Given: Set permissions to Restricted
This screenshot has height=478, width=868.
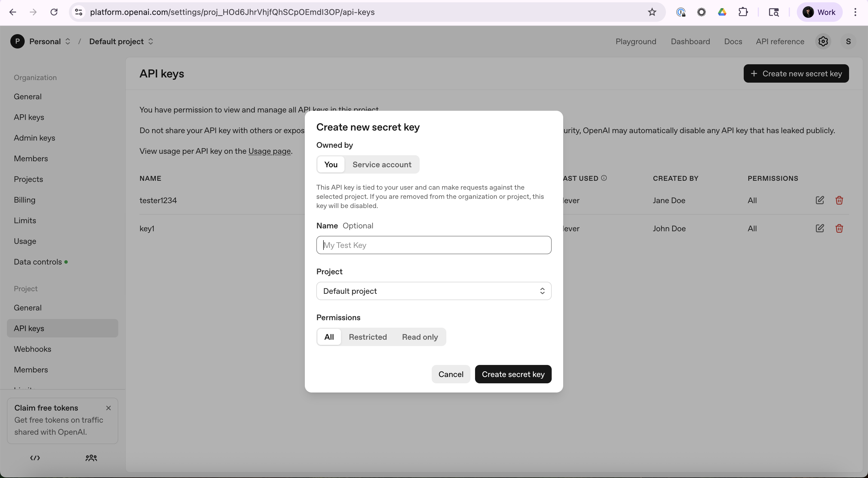Looking at the screenshot, I should tap(368, 337).
